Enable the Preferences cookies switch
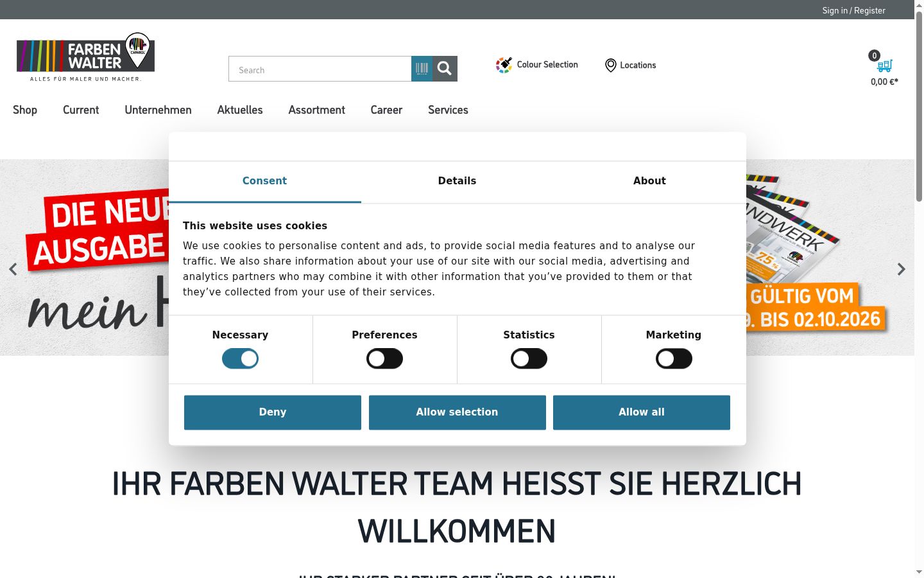 tap(384, 358)
